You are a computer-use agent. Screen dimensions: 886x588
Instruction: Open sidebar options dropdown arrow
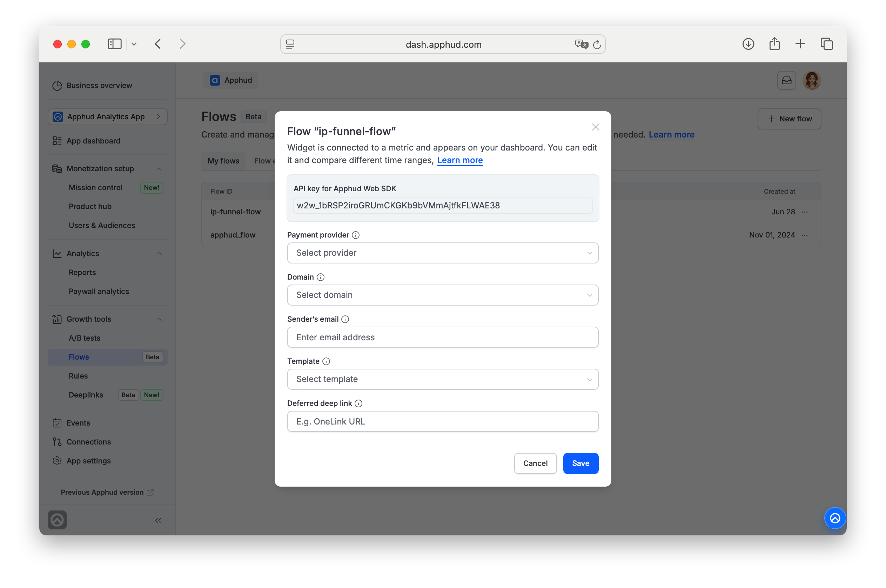pyautogui.click(x=134, y=44)
